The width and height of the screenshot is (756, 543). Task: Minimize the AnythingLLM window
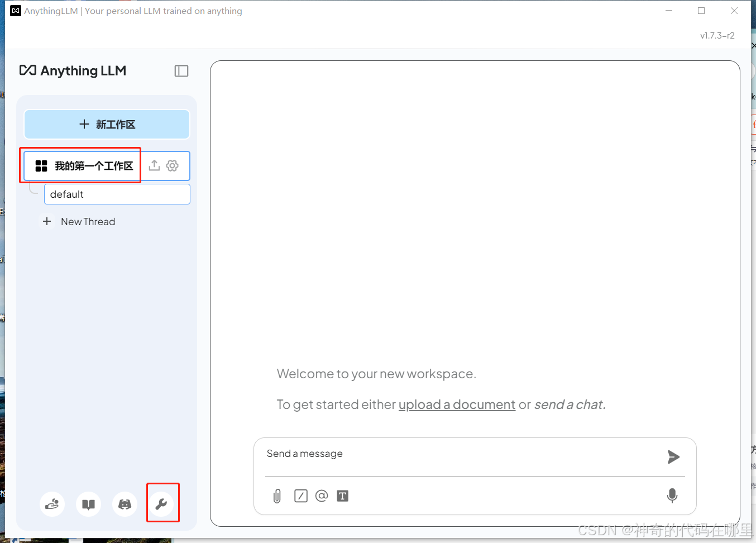(x=669, y=11)
